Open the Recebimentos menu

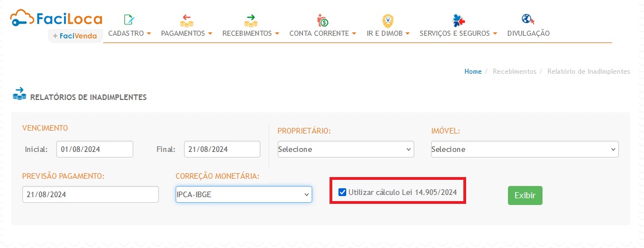250,34
